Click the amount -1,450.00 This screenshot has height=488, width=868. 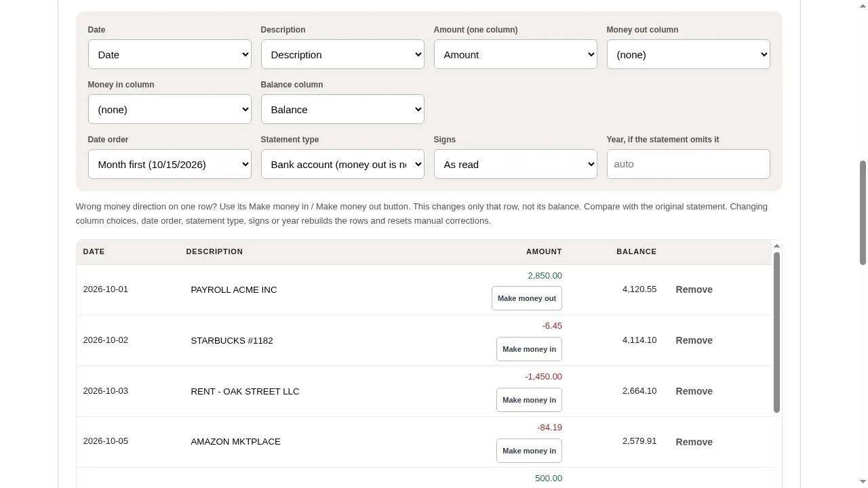543,377
